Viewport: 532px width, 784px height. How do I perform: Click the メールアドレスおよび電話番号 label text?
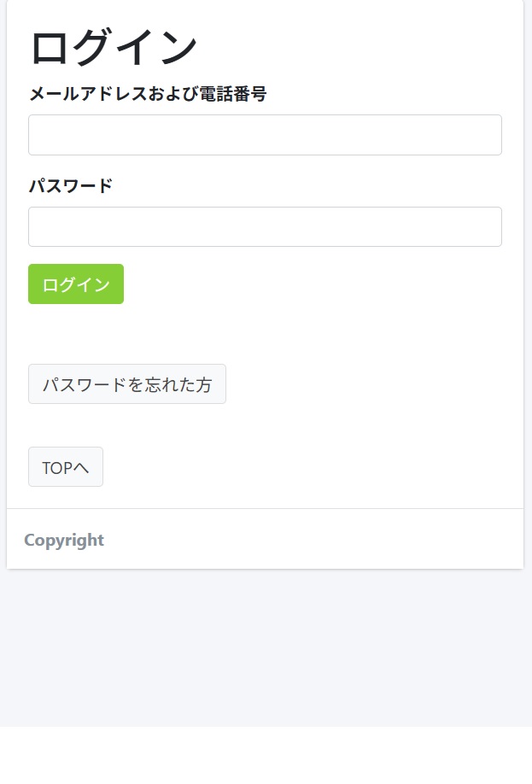tap(148, 93)
